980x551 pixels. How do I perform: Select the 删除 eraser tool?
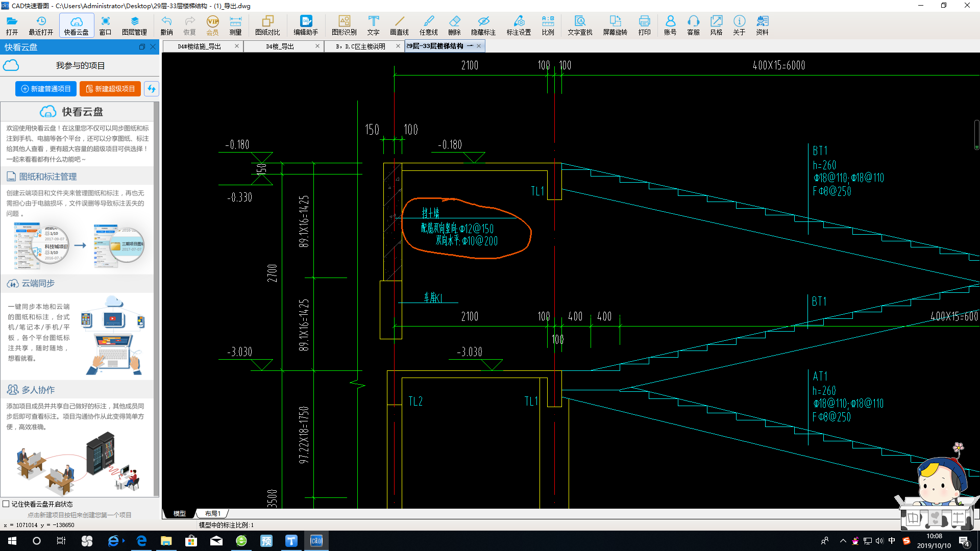coord(454,25)
